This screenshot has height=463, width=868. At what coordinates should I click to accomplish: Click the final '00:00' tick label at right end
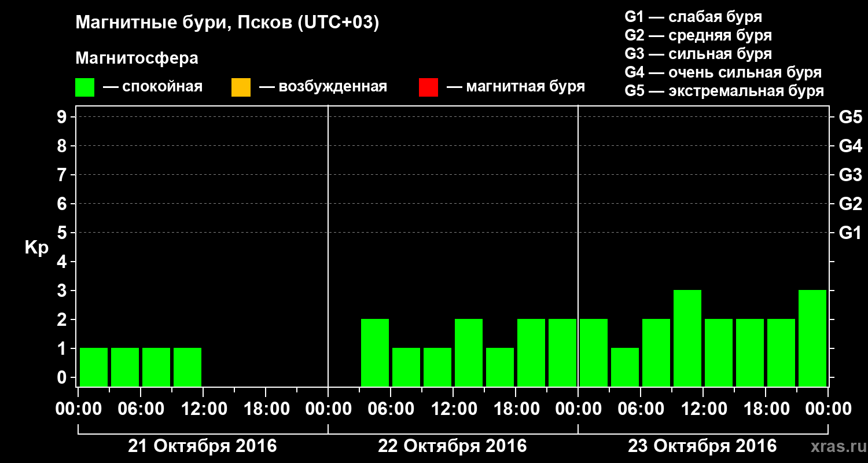tap(828, 409)
